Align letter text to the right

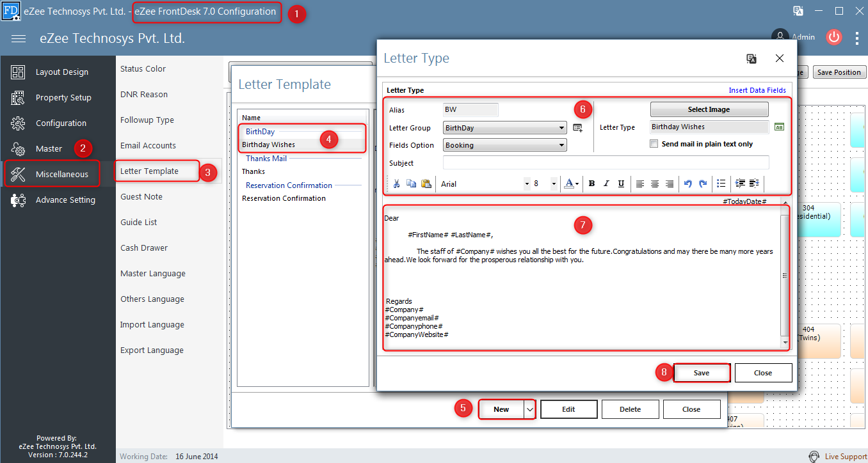670,184
